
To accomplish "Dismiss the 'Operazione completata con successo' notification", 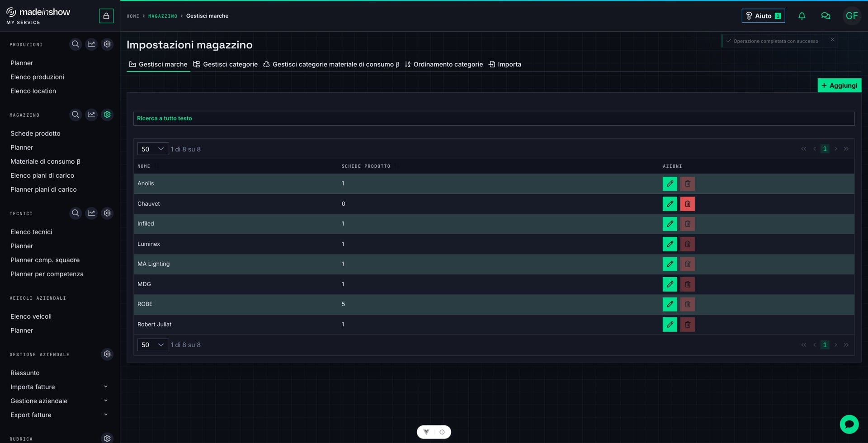I will click(x=832, y=40).
